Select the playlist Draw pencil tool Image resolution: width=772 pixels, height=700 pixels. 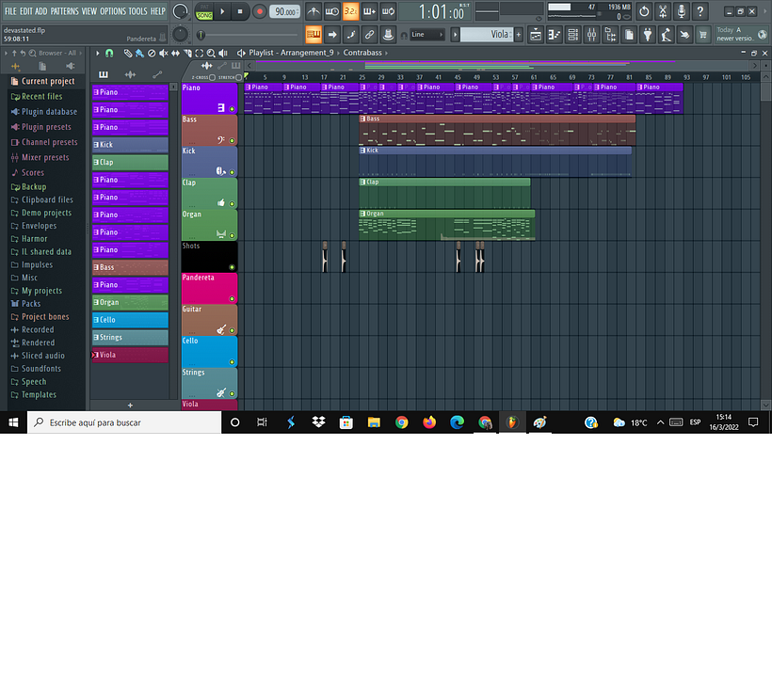127,53
